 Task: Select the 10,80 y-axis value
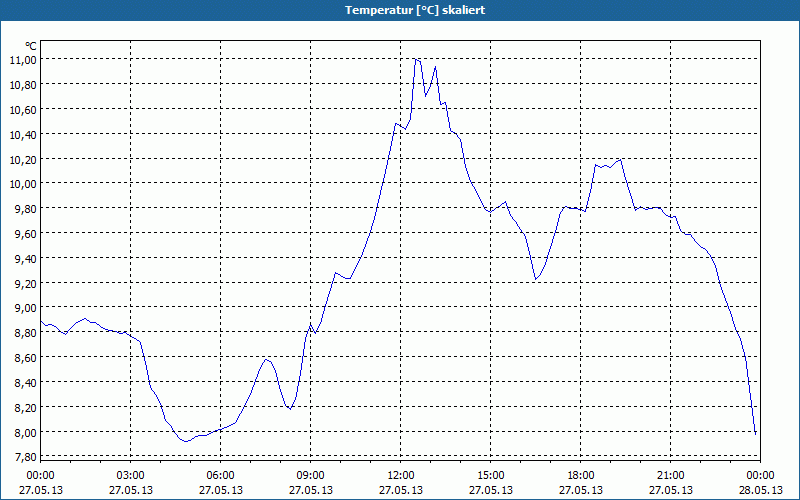pyautogui.click(x=23, y=85)
